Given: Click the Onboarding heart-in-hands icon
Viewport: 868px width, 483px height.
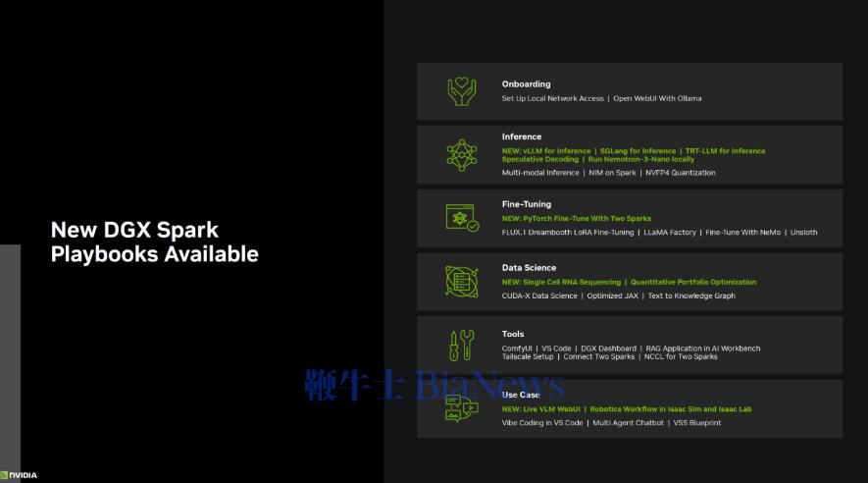Looking at the screenshot, I should [461, 91].
